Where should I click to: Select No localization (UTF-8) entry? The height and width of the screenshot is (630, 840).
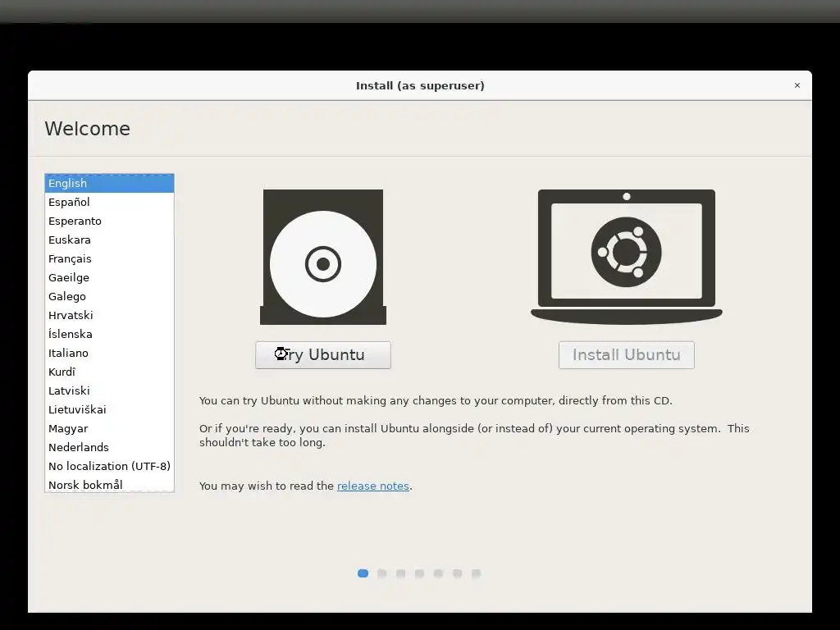click(109, 466)
